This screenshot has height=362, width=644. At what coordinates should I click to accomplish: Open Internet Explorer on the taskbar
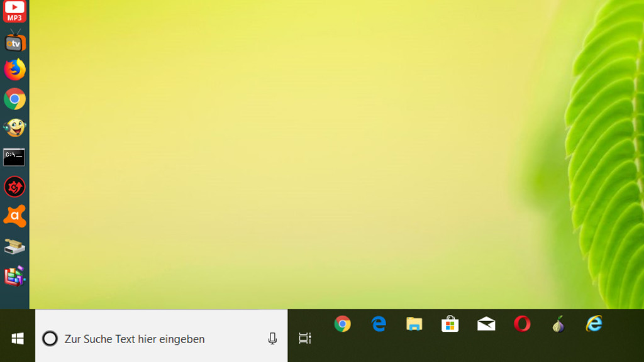[x=594, y=325]
